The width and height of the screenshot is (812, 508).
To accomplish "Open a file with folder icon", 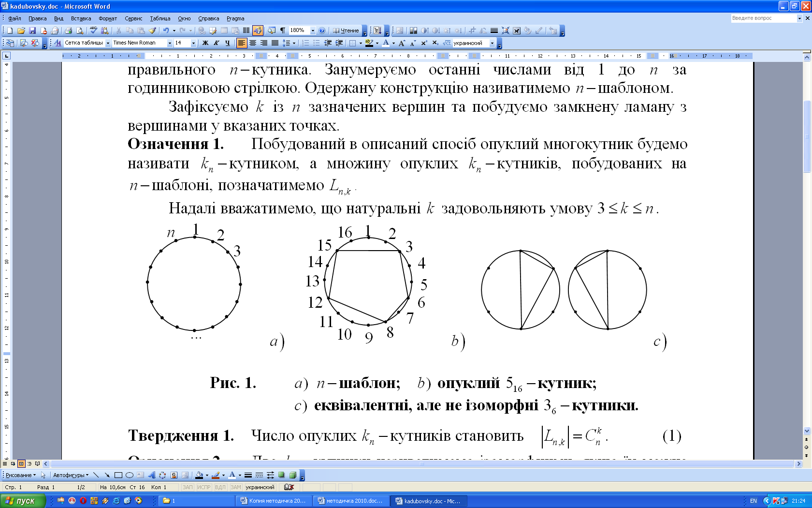I will pyautogui.click(x=21, y=30).
